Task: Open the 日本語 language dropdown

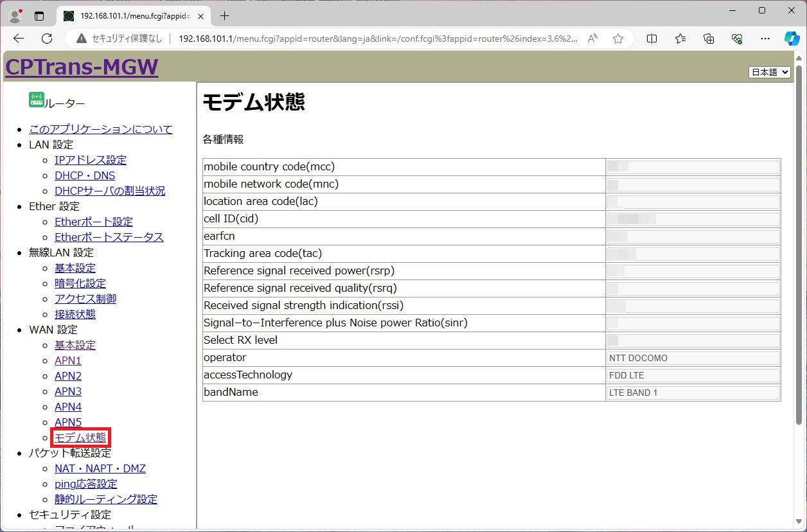Action: click(769, 72)
